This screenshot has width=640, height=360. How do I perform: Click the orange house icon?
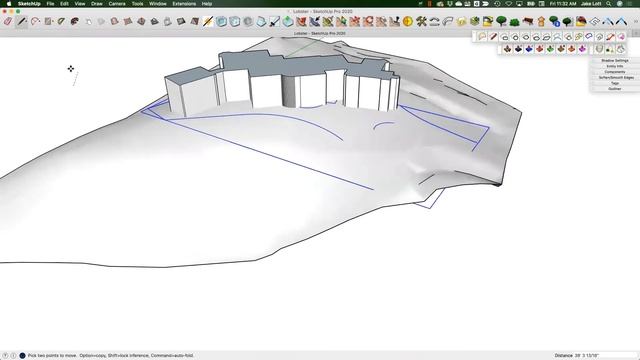point(541,21)
